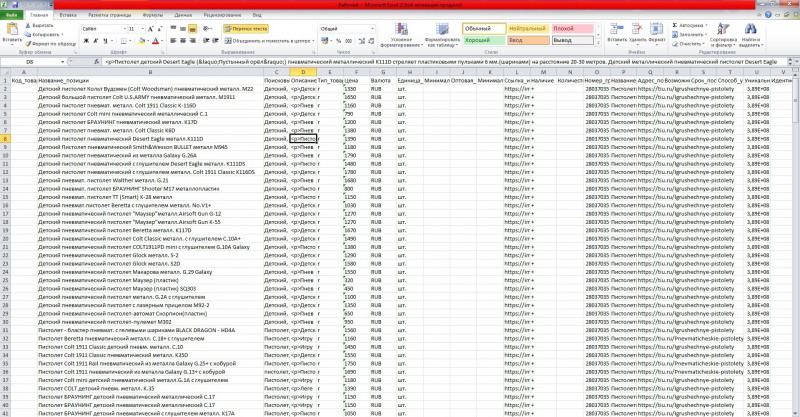Screen dimensions: 800x417
Task: Click the Insert cells (Вставить) icon in Ячейки
Action: tap(617, 30)
